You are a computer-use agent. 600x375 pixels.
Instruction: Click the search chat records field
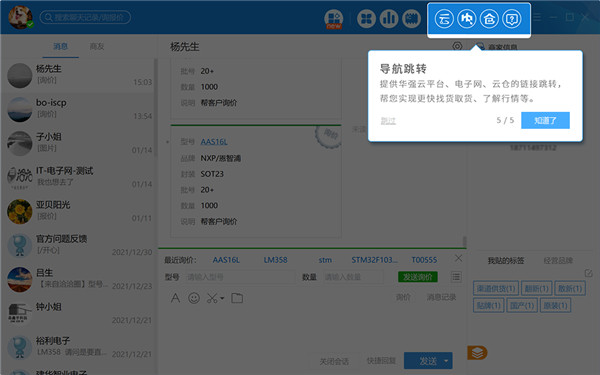(x=85, y=17)
